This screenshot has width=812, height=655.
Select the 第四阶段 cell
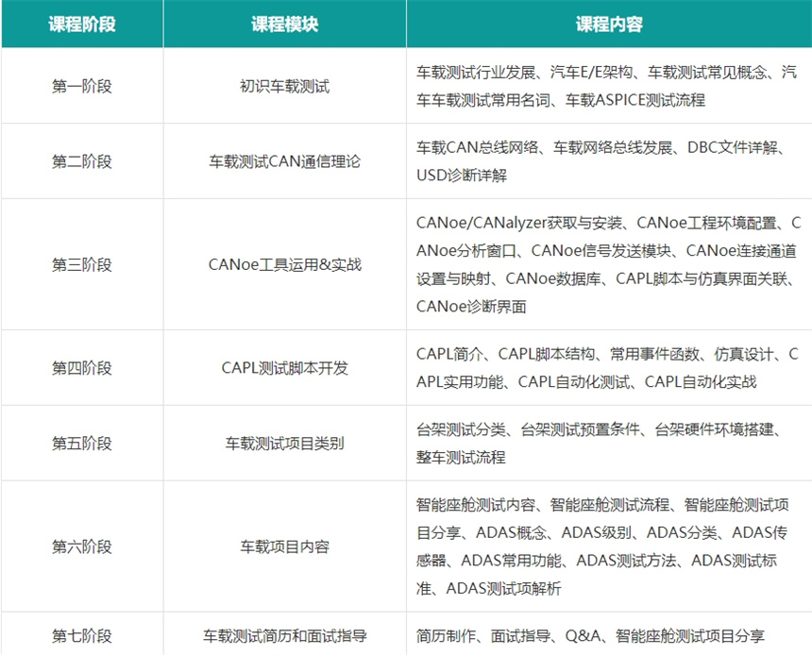[82, 368]
